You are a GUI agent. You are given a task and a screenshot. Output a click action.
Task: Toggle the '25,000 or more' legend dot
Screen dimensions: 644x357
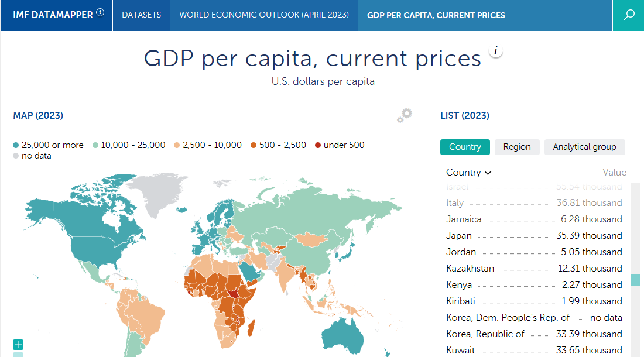coord(16,145)
